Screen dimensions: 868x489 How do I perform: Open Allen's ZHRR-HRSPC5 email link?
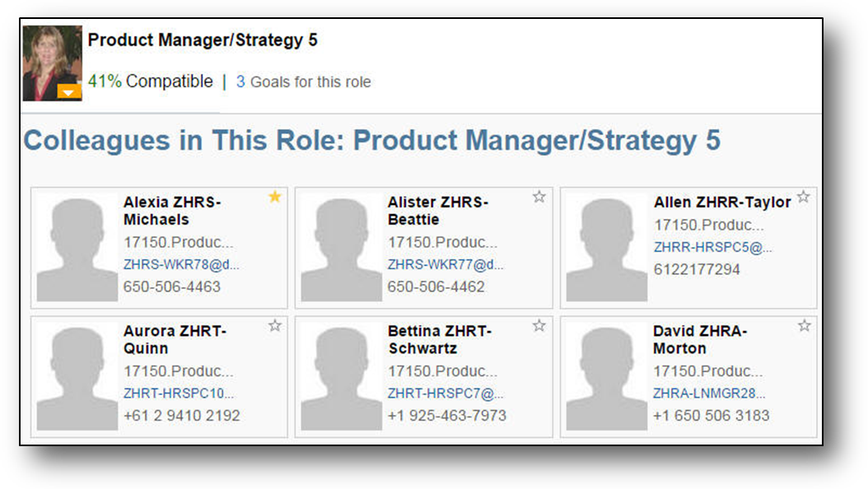pyautogui.click(x=713, y=247)
